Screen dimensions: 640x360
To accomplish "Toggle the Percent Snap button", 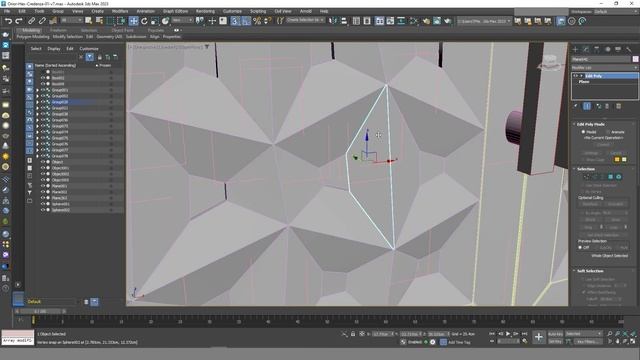I will pyautogui.click(x=257, y=21).
